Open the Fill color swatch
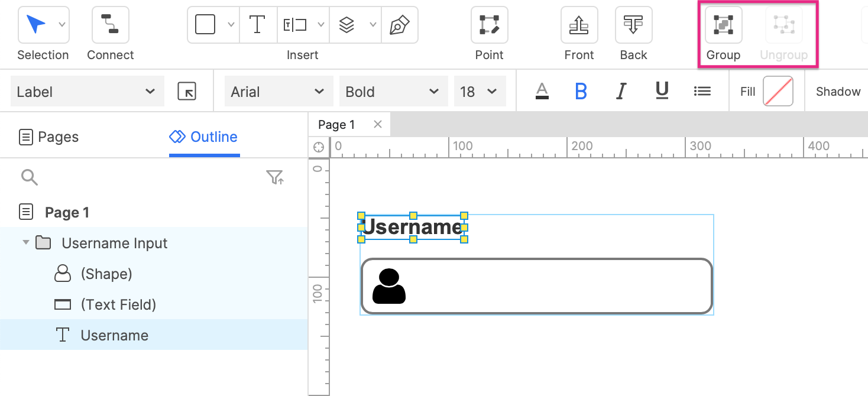The image size is (868, 396). [777, 91]
